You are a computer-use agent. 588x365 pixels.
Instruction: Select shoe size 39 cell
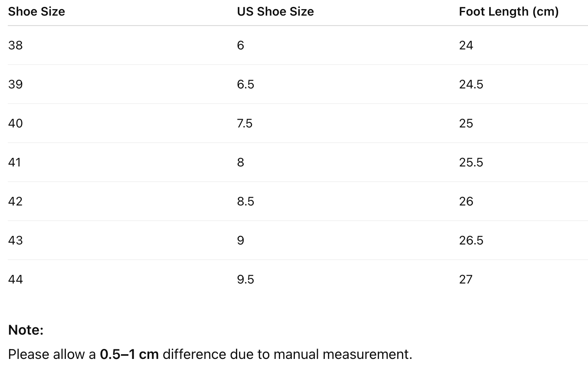click(15, 84)
